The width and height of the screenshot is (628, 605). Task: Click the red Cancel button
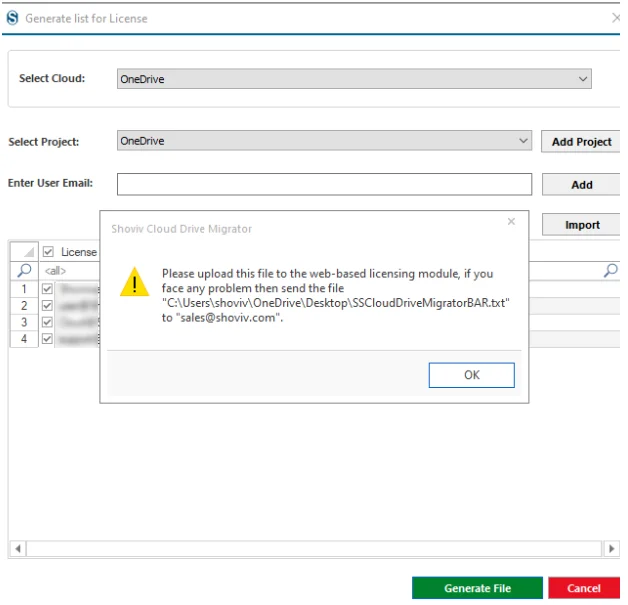click(x=584, y=588)
